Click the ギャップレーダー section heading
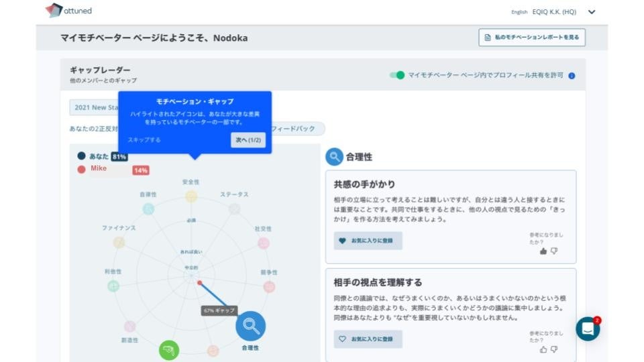644x362 pixels. tap(100, 70)
